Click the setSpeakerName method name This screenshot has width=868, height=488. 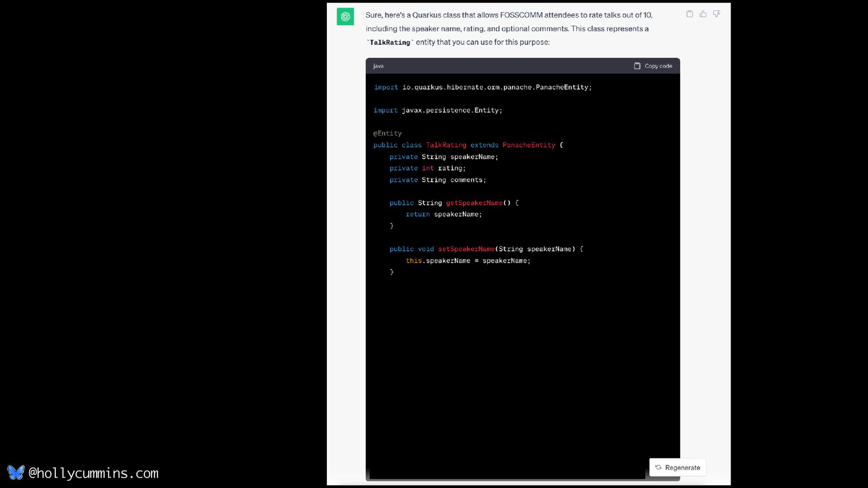466,249
